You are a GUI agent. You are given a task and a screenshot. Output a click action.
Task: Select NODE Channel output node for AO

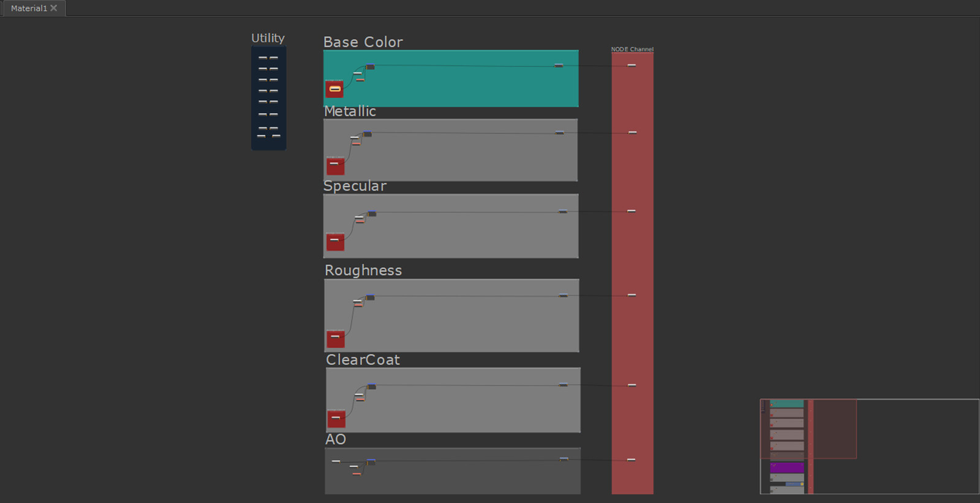[x=631, y=460]
